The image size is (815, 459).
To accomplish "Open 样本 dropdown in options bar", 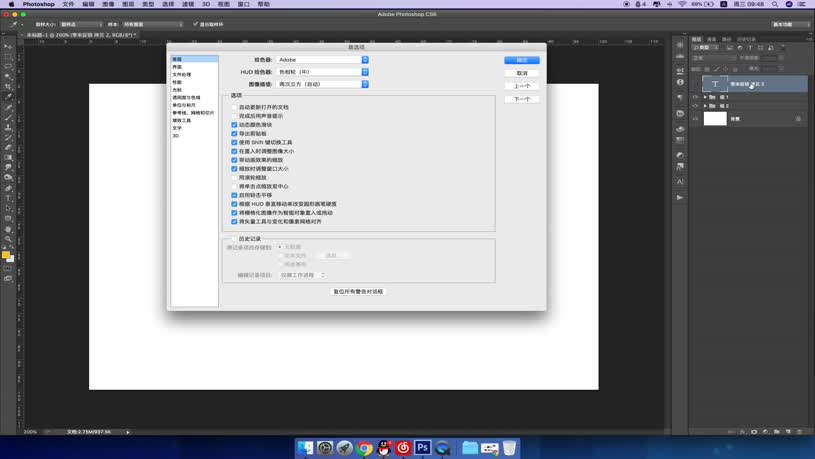I will (153, 24).
